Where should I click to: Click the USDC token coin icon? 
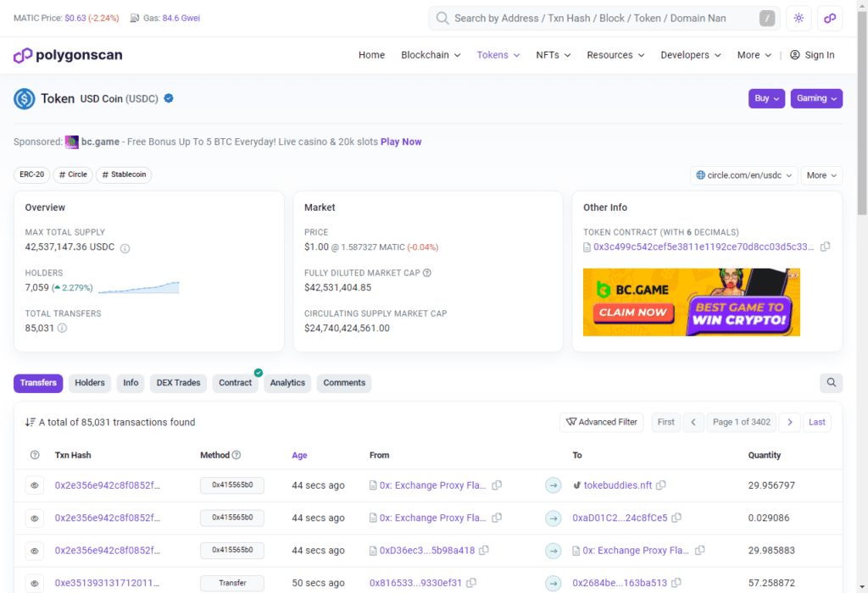25,99
